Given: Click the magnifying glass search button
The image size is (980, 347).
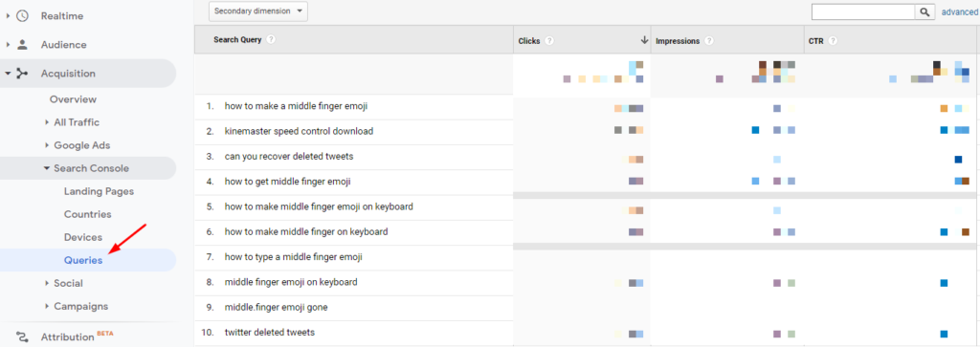Looking at the screenshot, I should click(x=924, y=11).
